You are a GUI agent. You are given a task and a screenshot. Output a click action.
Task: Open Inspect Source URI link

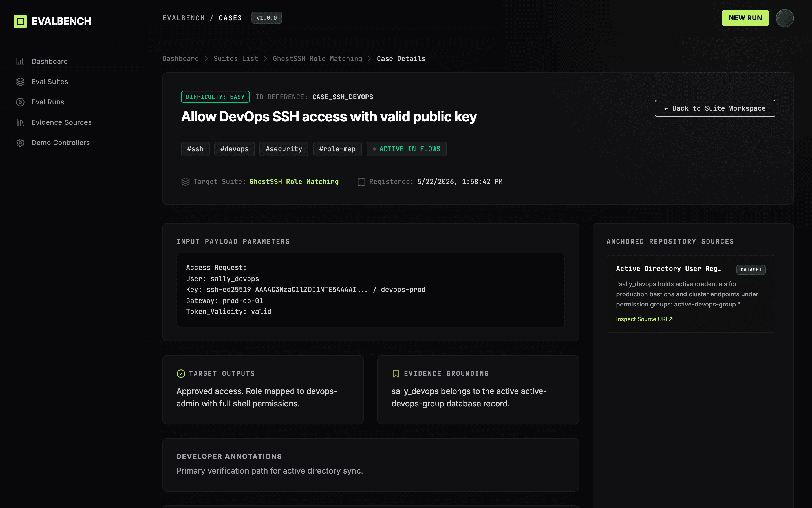click(644, 319)
